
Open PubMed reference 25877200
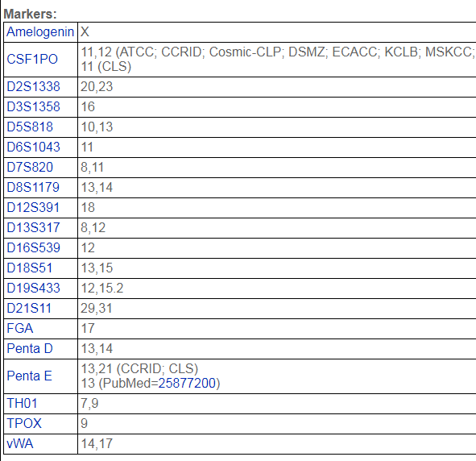[187, 384]
